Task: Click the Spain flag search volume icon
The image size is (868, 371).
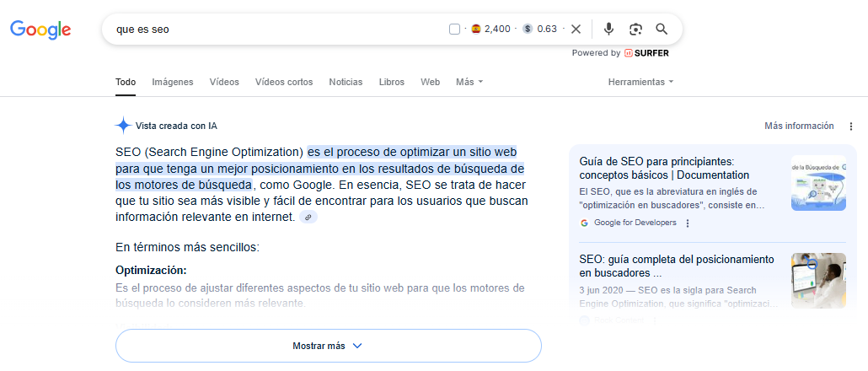Action: click(475, 30)
